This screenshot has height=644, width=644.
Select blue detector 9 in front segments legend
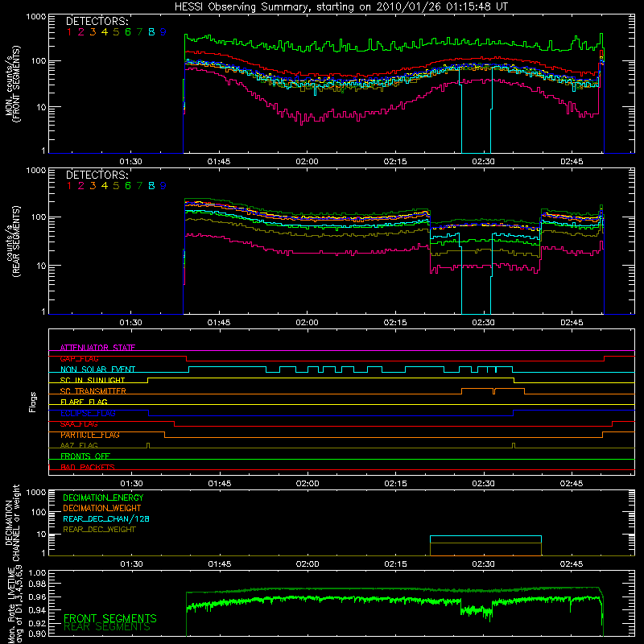(x=163, y=32)
